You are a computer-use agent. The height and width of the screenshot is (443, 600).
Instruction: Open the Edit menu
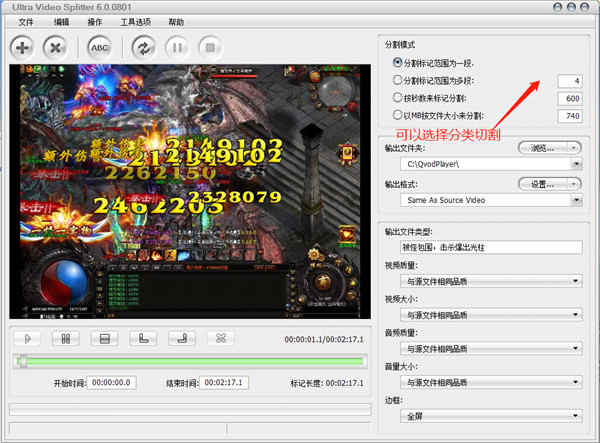click(x=61, y=22)
